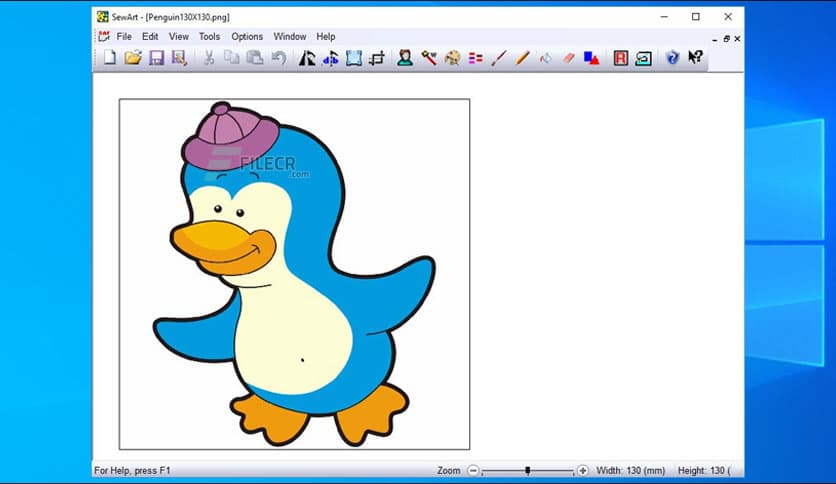Click the 'For Help, press F1' status text
Viewport: 836px width, 484px height.
(132, 471)
